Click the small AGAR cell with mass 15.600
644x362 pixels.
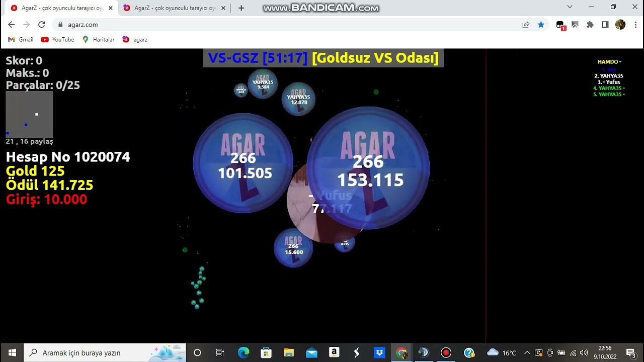pos(293,248)
